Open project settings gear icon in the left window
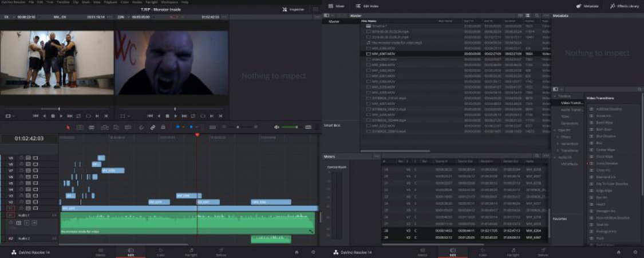This screenshot has width=644, height=258. click(x=313, y=252)
